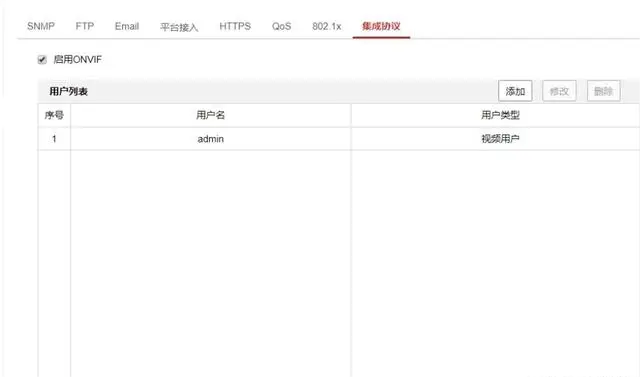640x377 pixels.
Task: Select the admin user row
Action: (x=339, y=139)
